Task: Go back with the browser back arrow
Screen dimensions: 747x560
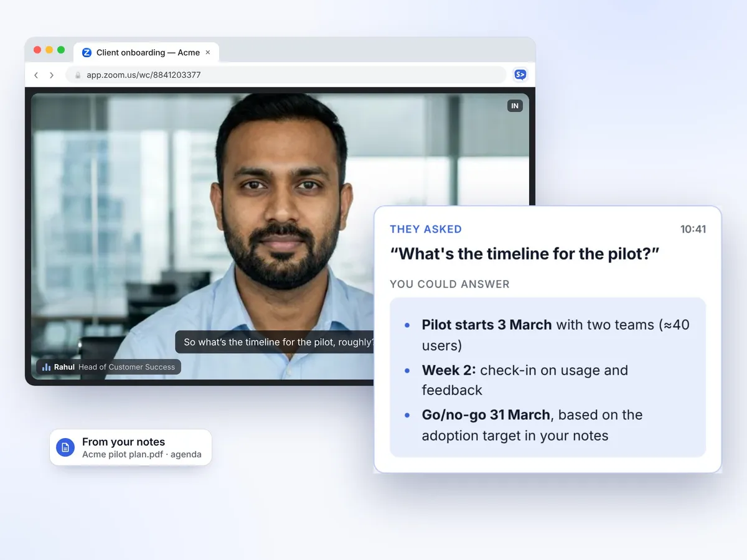Action: (36, 75)
